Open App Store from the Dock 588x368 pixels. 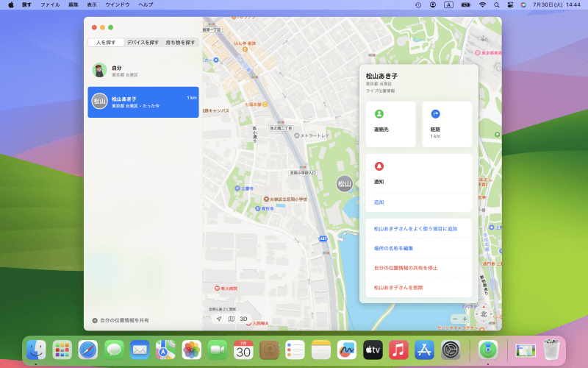(425, 350)
